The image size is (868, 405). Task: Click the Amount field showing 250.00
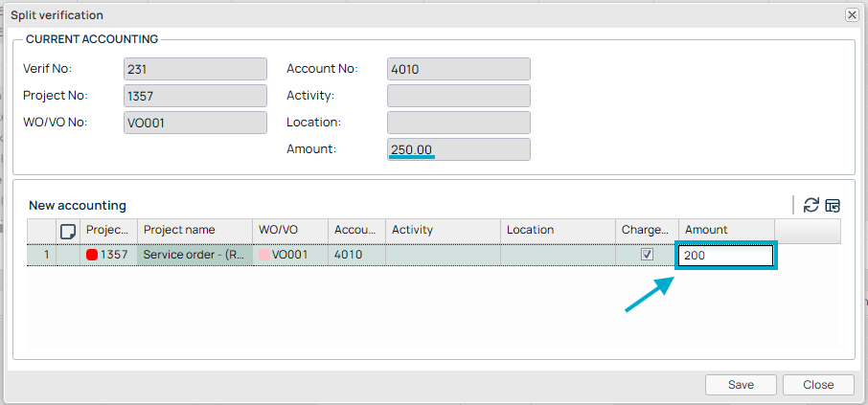[459, 150]
